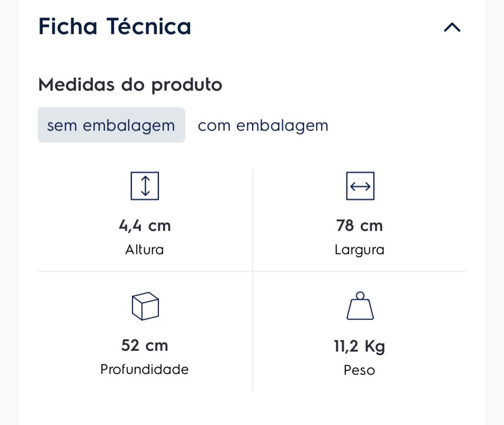This screenshot has width=504, height=425.
Task: Click the weight kettlebell icon
Action: click(360, 305)
